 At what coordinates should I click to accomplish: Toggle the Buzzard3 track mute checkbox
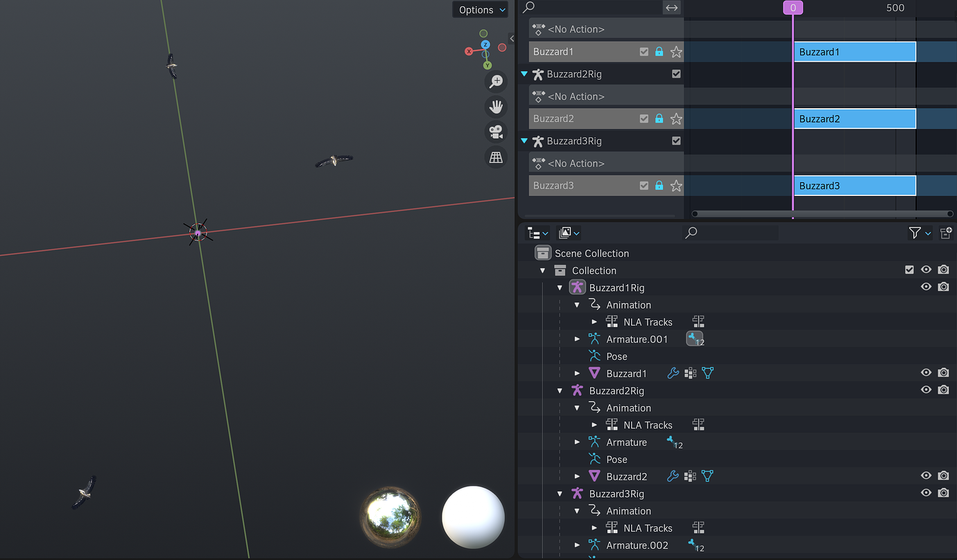click(644, 186)
